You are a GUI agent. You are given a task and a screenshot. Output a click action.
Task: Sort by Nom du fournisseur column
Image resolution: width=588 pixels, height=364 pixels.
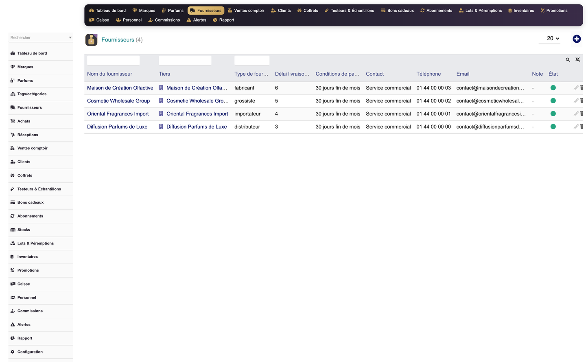[109, 74]
